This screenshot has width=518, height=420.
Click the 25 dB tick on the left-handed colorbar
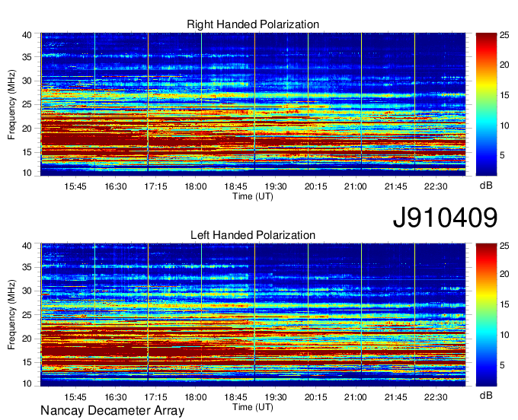coord(504,246)
